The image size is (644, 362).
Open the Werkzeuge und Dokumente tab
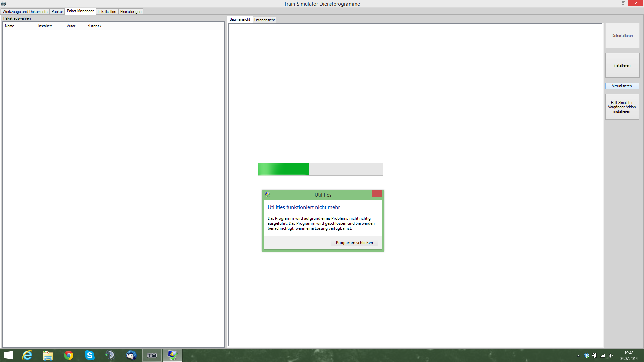pos(25,12)
